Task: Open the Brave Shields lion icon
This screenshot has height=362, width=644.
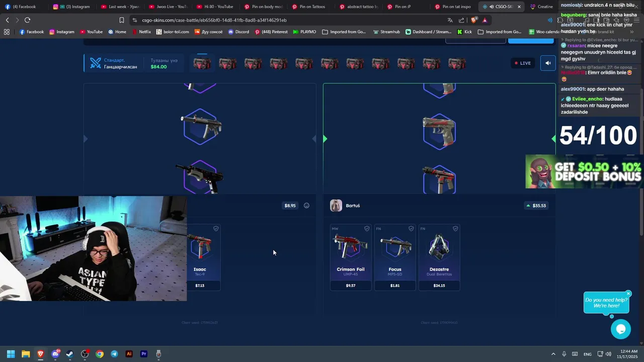Action: pyautogui.click(x=474, y=20)
